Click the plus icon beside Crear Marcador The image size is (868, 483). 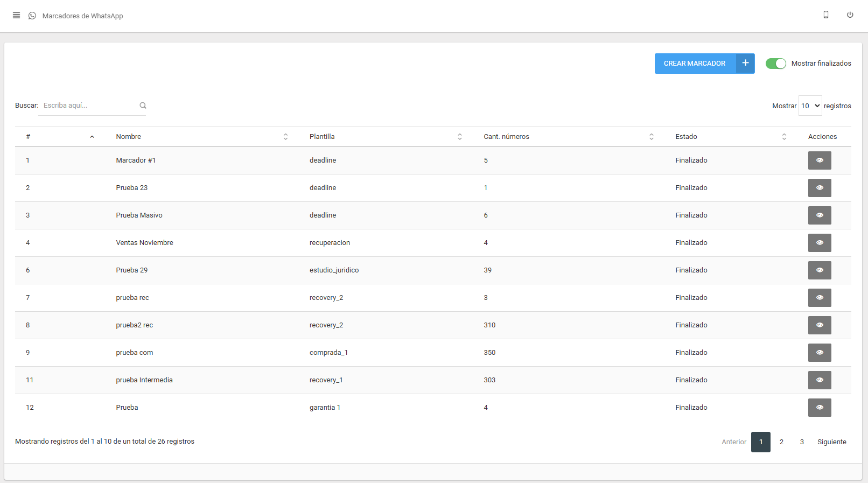(x=745, y=63)
